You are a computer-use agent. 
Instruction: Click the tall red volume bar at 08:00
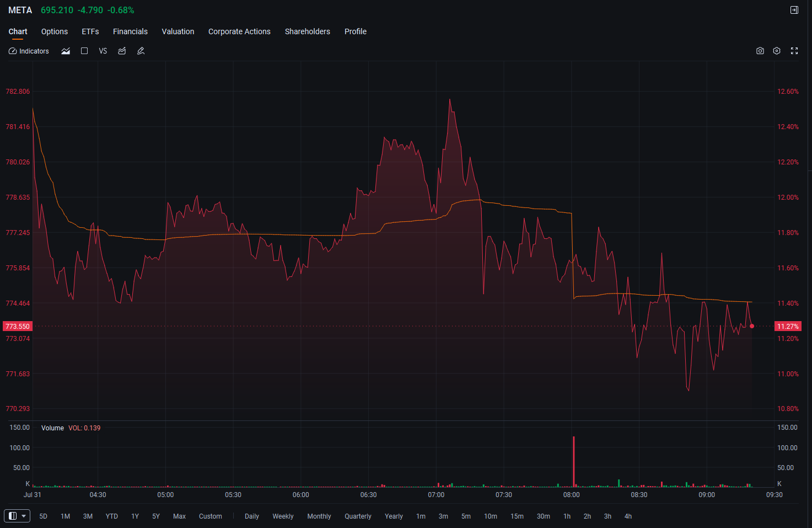click(574, 462)
